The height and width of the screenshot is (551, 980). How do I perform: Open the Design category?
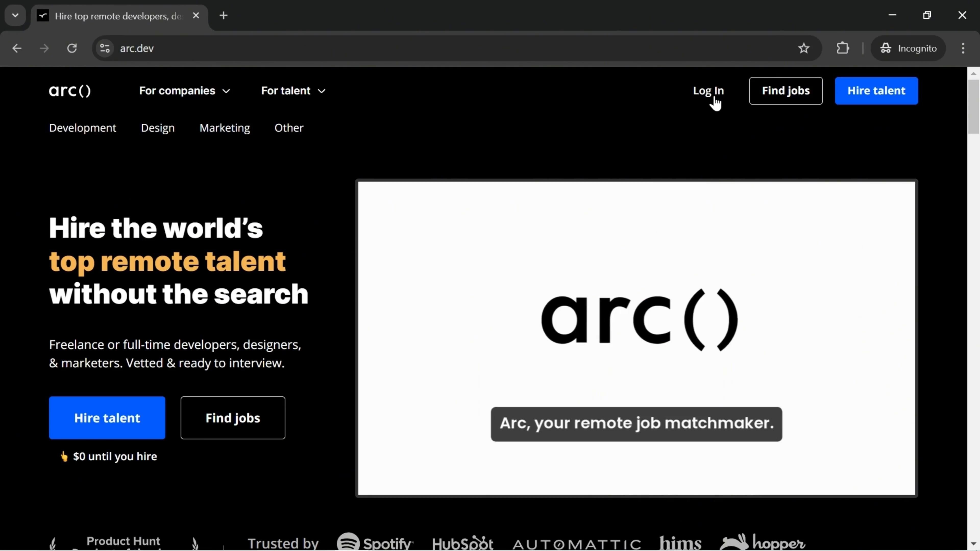point(157,128)
